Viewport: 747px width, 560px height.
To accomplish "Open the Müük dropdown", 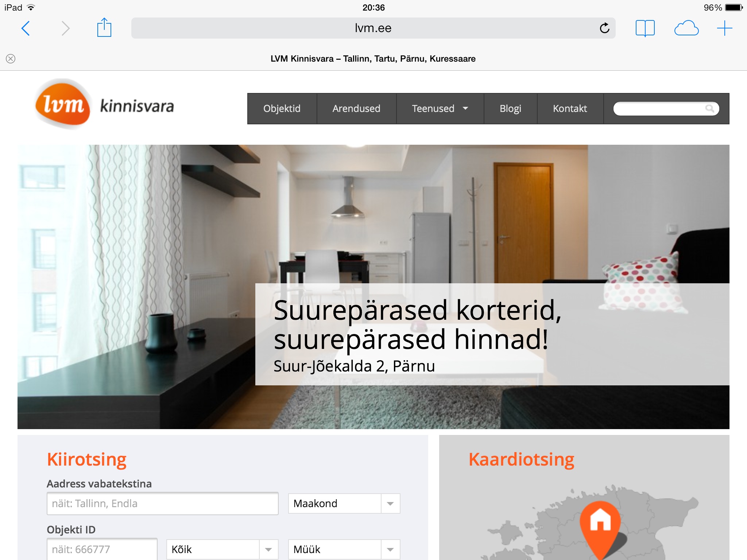I will [x=344, y=549].
